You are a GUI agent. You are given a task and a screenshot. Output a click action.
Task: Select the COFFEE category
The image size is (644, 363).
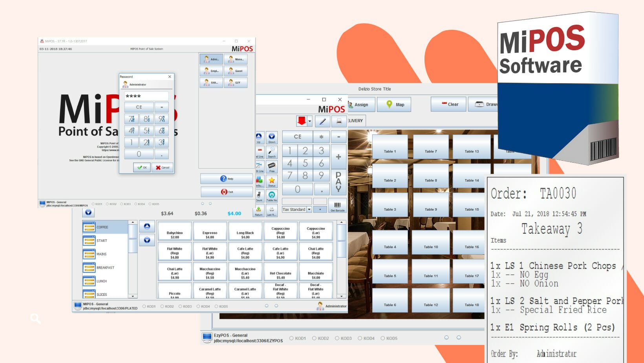click(105, 227)
